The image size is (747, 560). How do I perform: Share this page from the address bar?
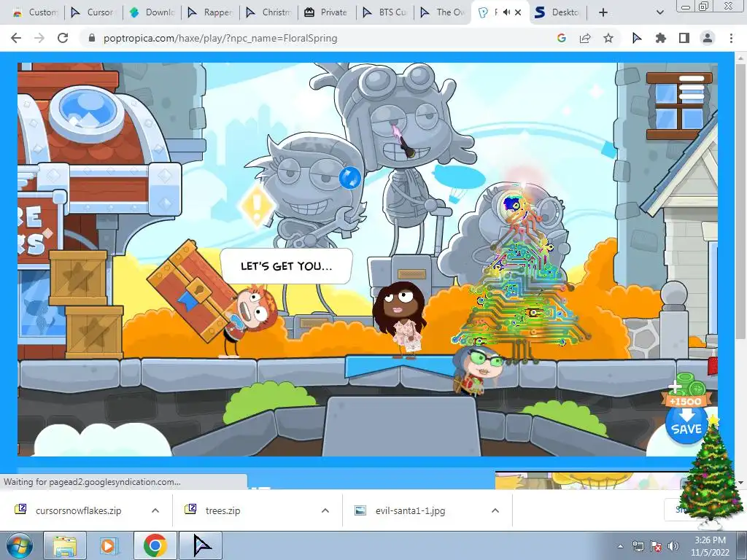pyautogui.click(x=585, y=38)
